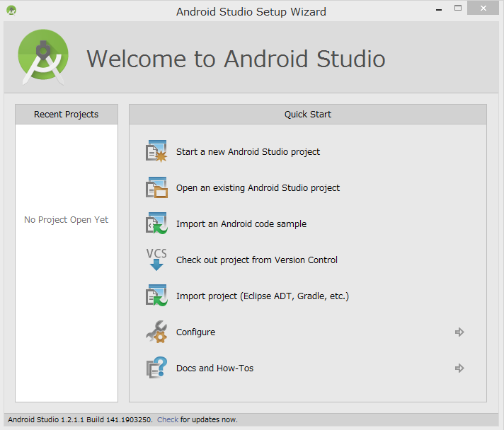Click the Android code sample import icon
Screen dimensions: 504x430
pos(156,223)
